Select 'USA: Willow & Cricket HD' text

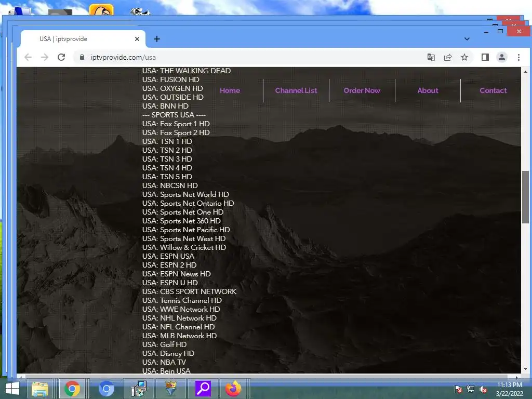[184, 247]
